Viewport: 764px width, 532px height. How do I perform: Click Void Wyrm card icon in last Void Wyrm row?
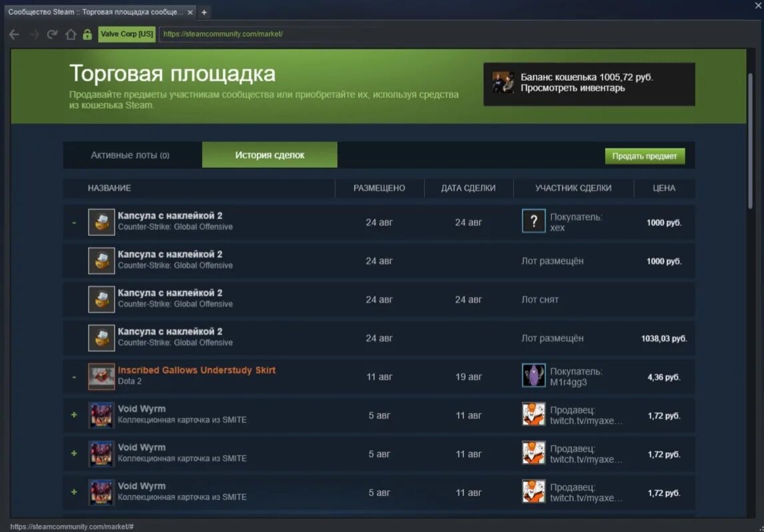pyautogui.click(x=101, y=493)
